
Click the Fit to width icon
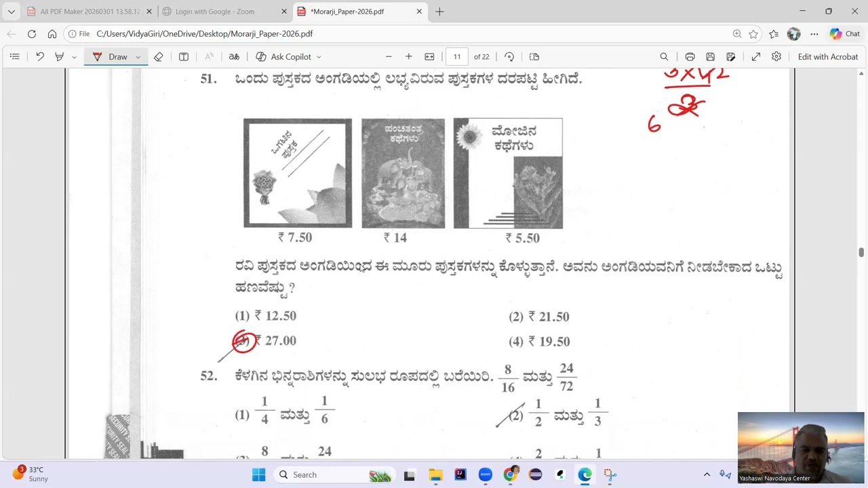429,57
